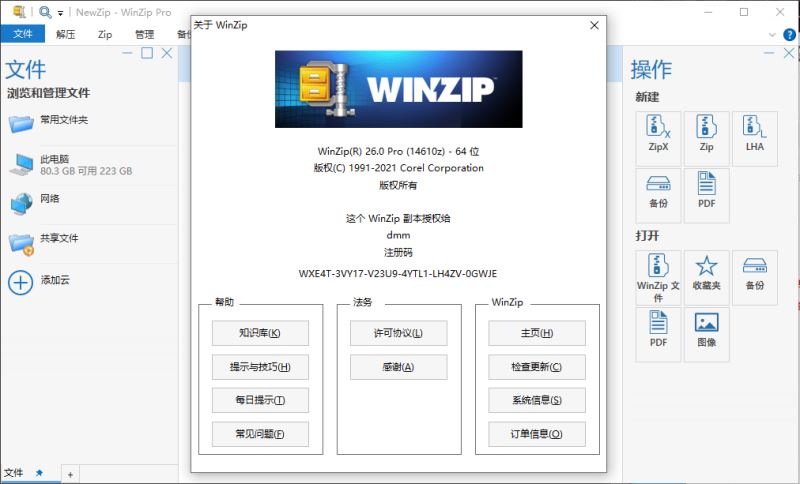Click the 许可协议(L) button
The image size is (800, 484).
pyautogui.click(x=398, y=333)
